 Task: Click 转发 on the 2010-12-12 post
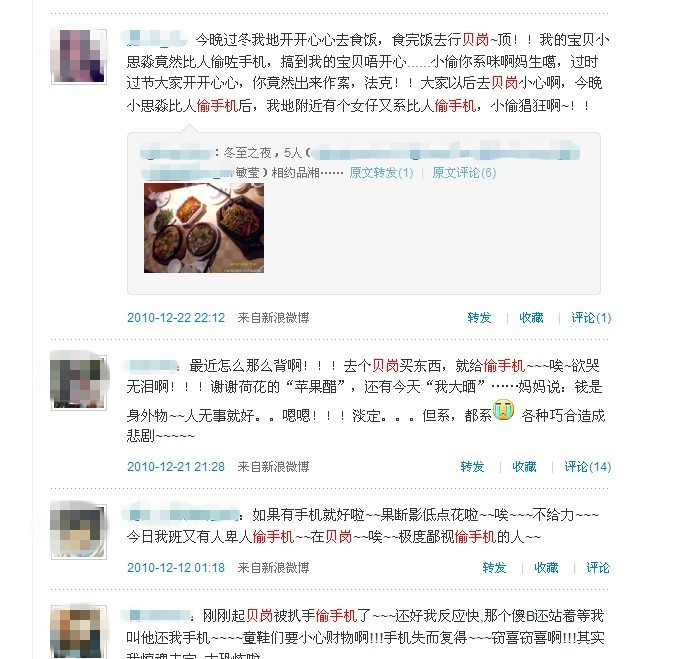point(494,568)
